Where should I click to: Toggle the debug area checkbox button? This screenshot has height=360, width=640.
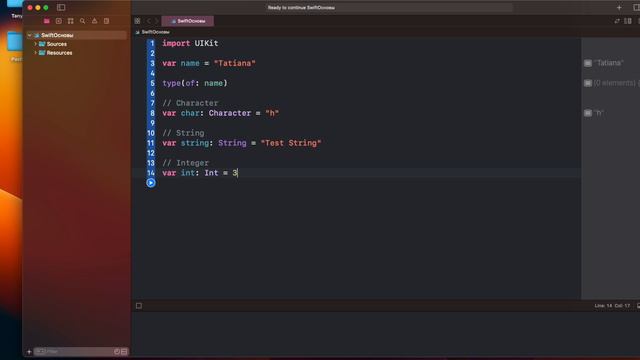click(x=139, y=306)
